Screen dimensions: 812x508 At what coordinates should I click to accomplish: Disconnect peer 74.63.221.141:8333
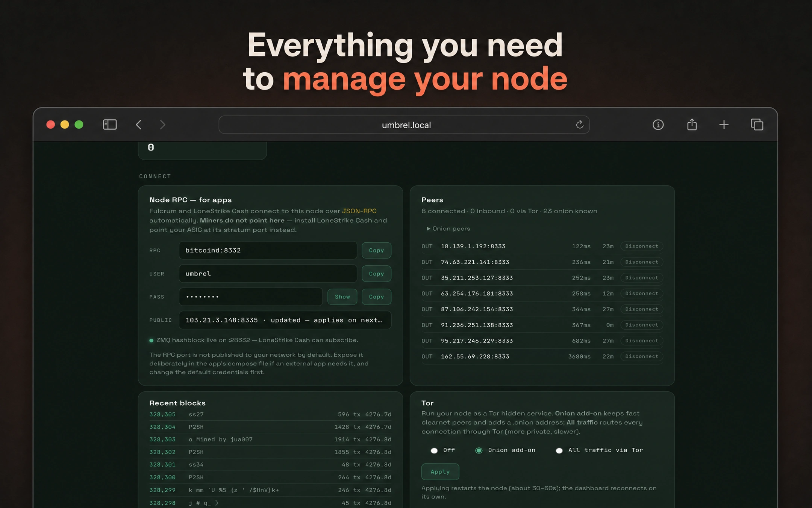click(641, 262)
